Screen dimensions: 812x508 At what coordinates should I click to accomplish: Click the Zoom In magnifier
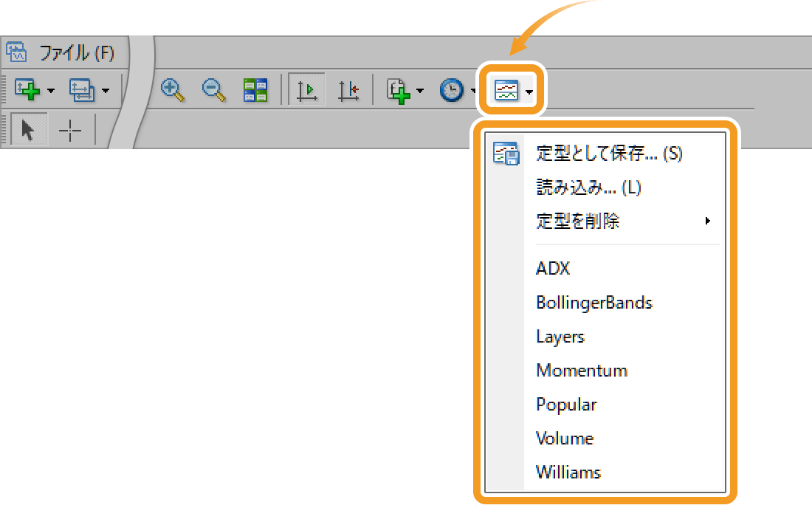(173, 90)
